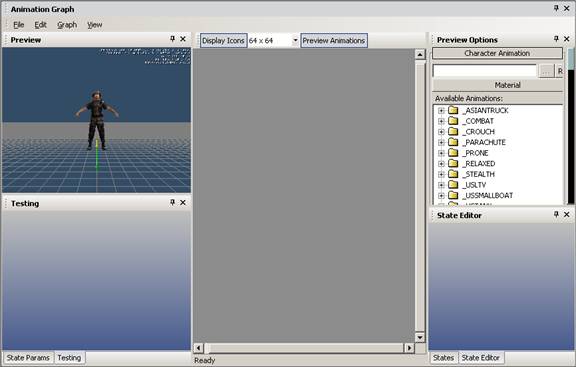Image resolution: width=576 pixels, height=367 pixels.
Task: Close the Testing panel
Action: point(183,202)
